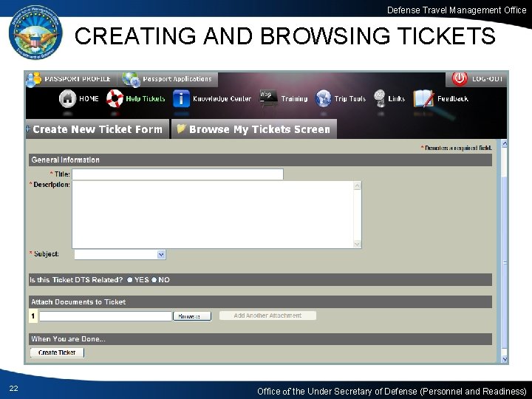Click the Create Ticket button
This screenshot has height=399, width=532.
(x=57, y=352)
